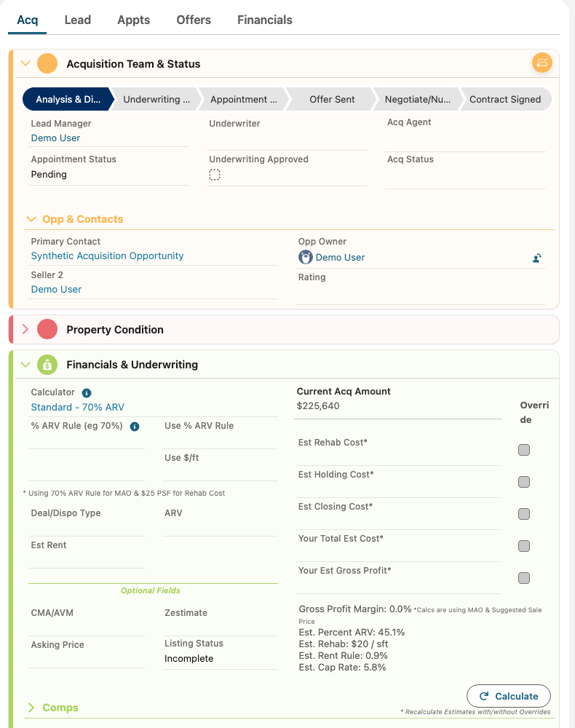This screenshot has height=728, width=575.
Task: Check the Your Total Est Cost override box
Action: [x=524, y=546]
